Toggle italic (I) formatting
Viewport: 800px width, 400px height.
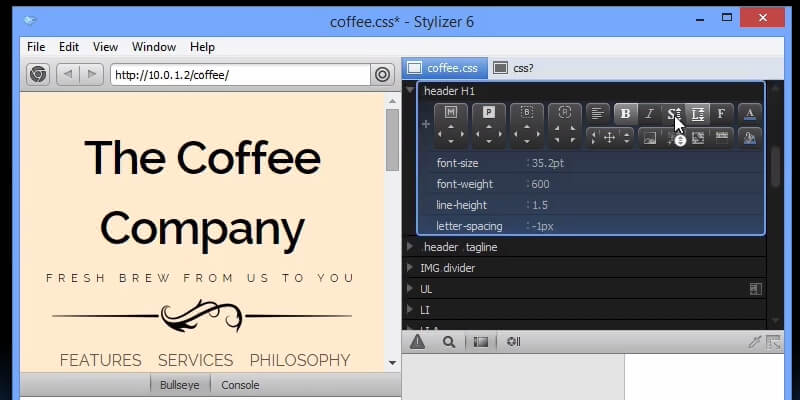[649, 114]
